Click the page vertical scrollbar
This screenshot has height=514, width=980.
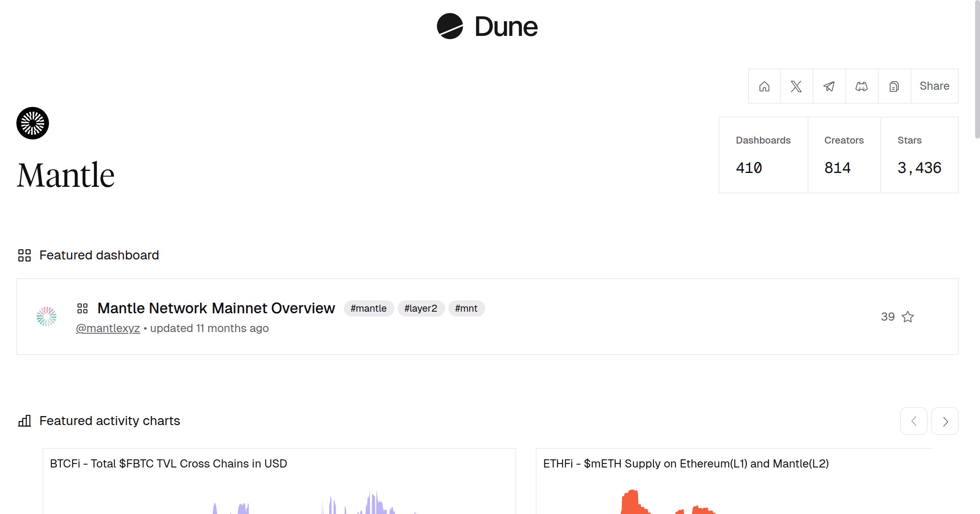tap(977, 69)
